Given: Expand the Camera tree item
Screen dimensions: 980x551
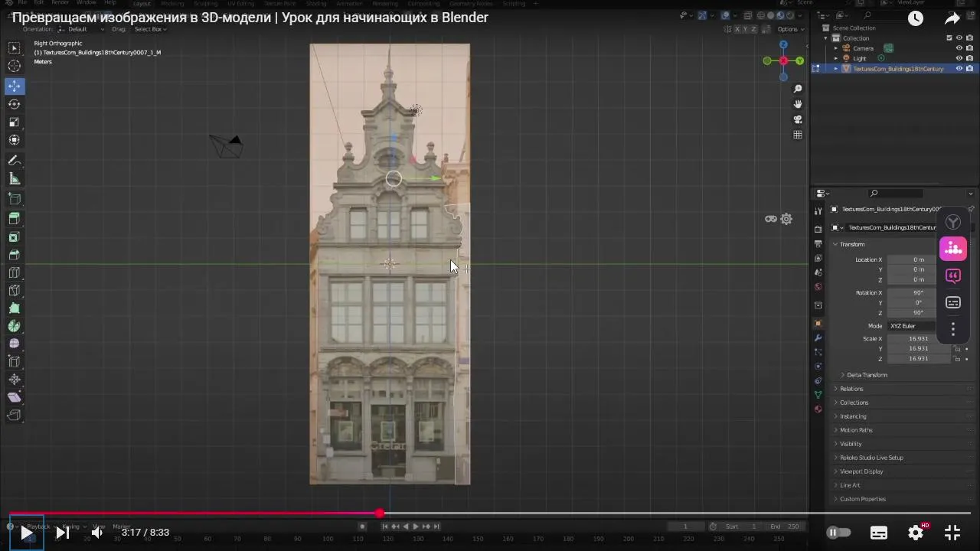Looking at the screenshot, I should (836, 48).
